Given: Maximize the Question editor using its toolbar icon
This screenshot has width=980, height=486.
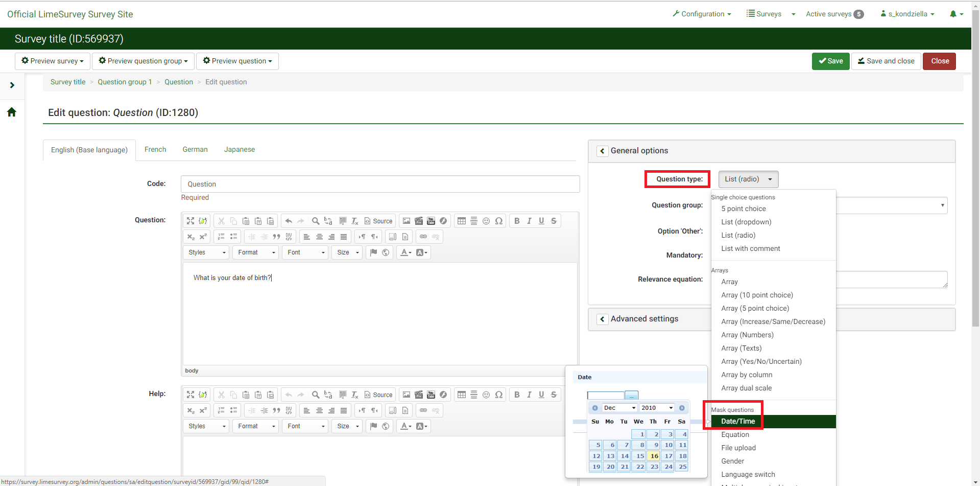Looking at the screenshot, I should pos(190,221).
